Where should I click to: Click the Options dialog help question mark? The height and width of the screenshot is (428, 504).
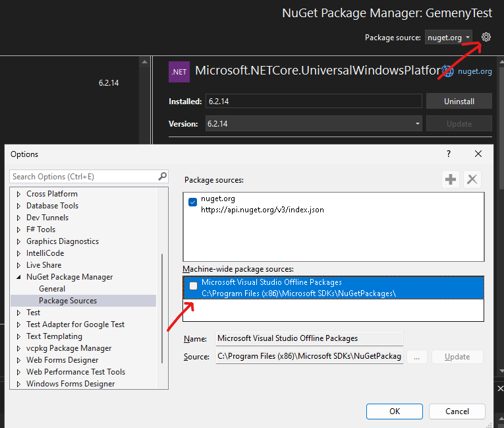pyautogui.click(x=449, y=154)
